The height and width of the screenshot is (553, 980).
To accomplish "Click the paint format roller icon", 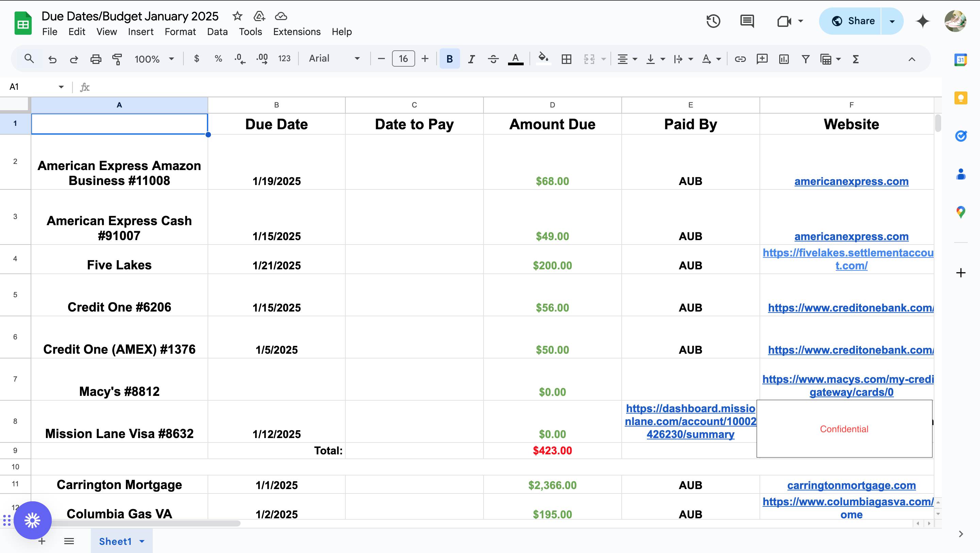I will pyautogui.click(x=117, y=59).
